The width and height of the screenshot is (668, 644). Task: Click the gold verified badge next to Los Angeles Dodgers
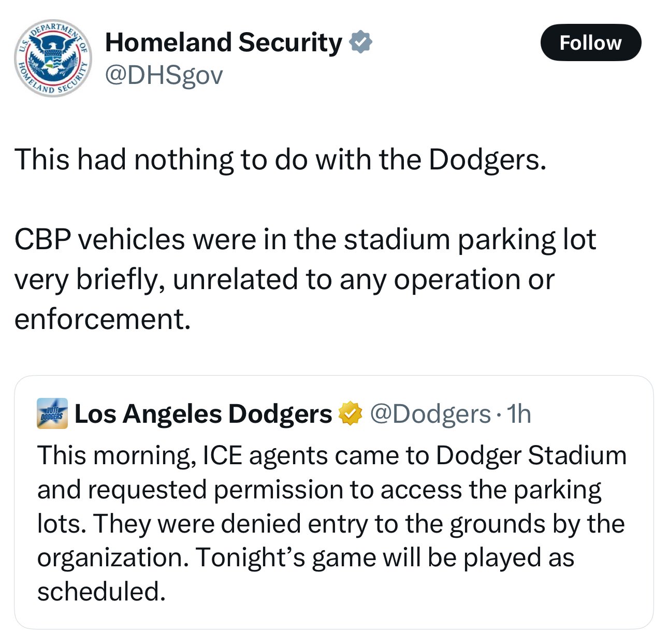[x=350, y=413]
